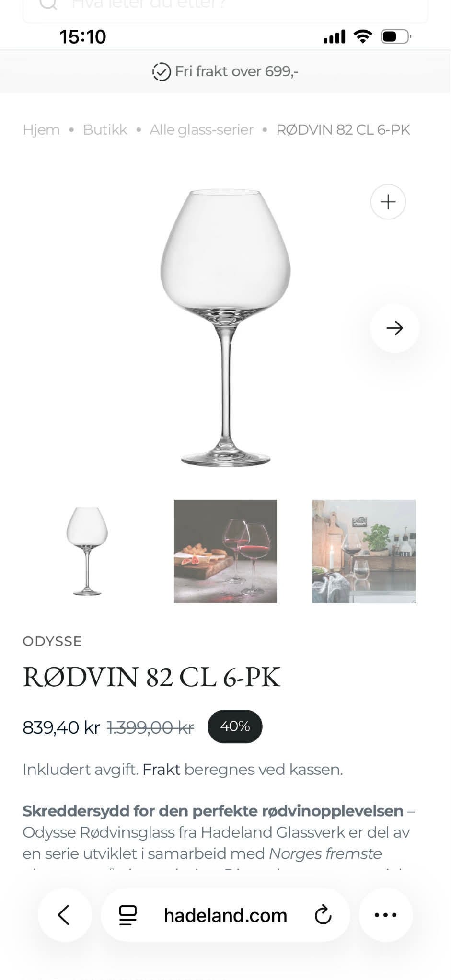This screenshot has height=980, width=451.
Task: Tap the search field at top
Action: click(x=225, y=8)
